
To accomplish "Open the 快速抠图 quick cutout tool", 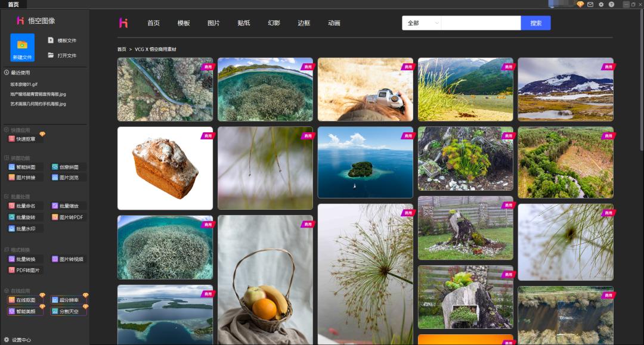I will [x=25, y=139].
